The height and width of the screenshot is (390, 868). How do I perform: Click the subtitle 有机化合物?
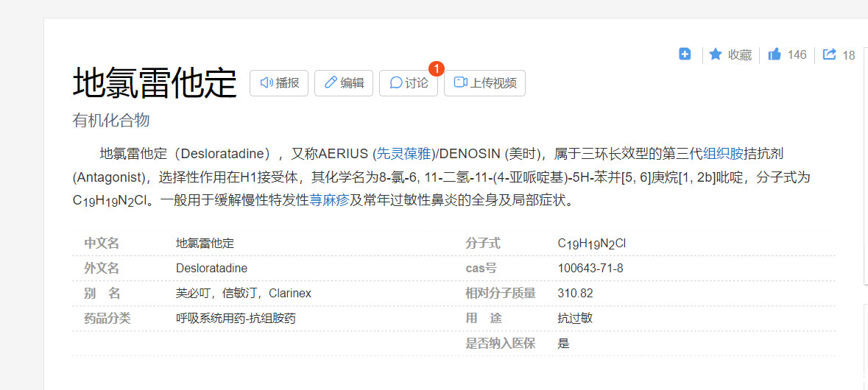(111, 120)
